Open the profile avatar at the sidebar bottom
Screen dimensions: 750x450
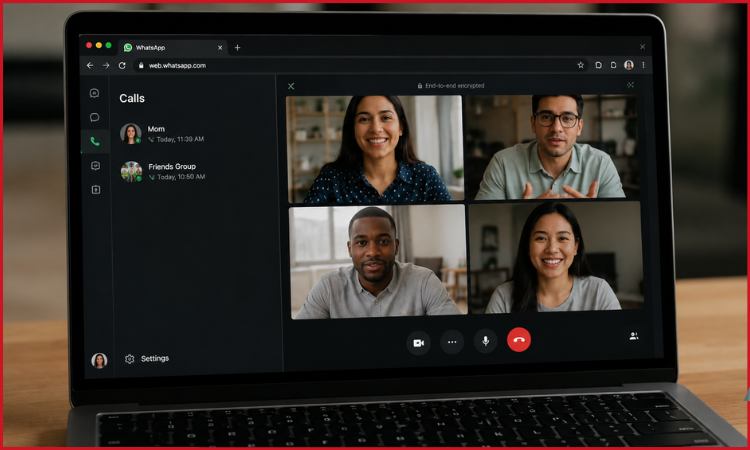[x=99, y=361]
